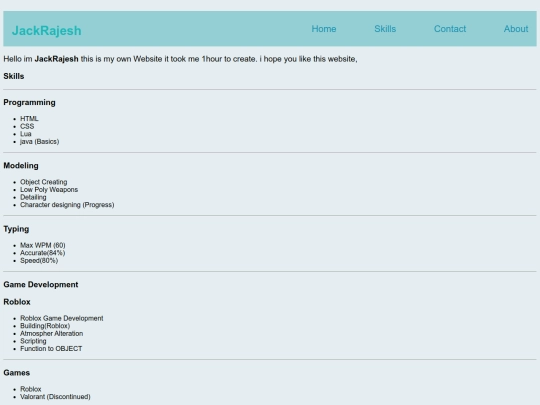Viewport: 540px width, 405px height.
Task: Select the CSS list item
Action: pyautogui.click(x=27, y=126)
